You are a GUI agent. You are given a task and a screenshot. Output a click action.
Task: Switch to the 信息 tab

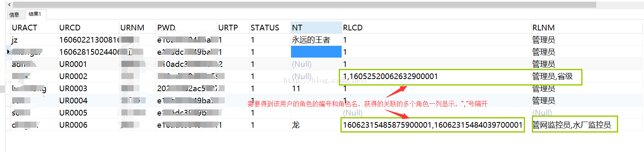coord(14,15)
